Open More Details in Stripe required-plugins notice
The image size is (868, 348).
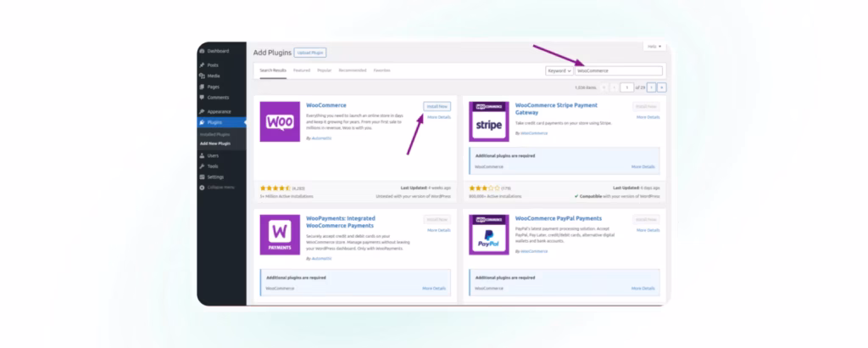(x=643, y=167)
